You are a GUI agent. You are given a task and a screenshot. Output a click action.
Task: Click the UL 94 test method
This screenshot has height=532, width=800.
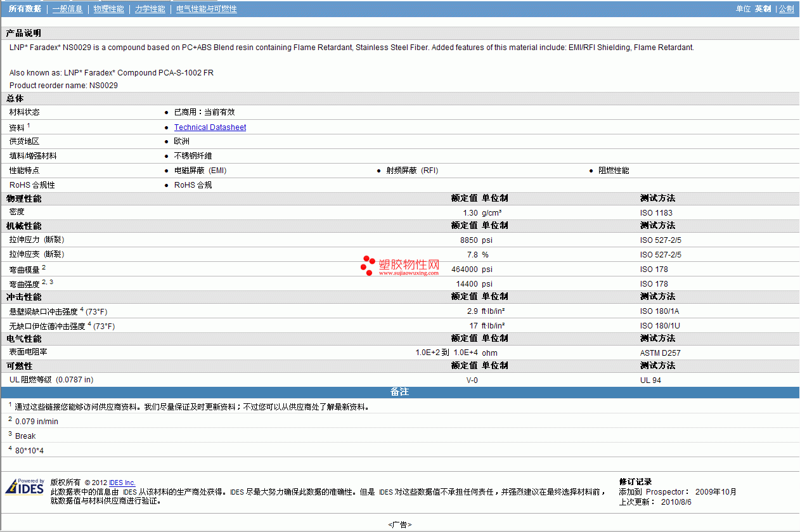click(x=651, y=380)
